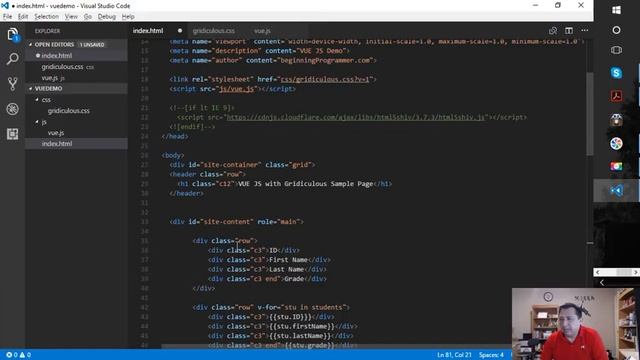Follow the js/vue.js script link

coord(237,89)
